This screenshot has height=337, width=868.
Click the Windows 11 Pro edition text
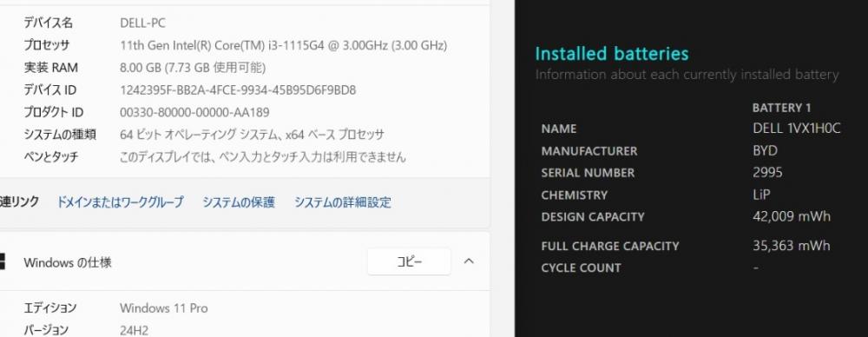pos(164,308)
